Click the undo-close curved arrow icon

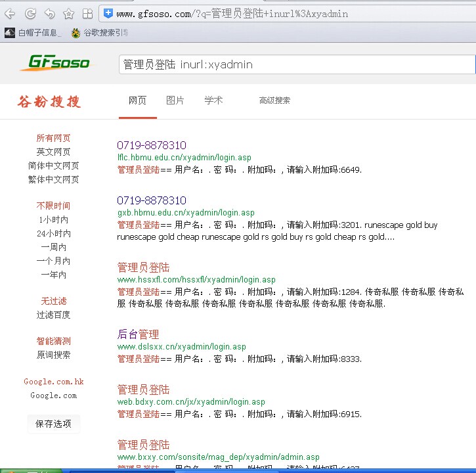click(x=49, y=14)
